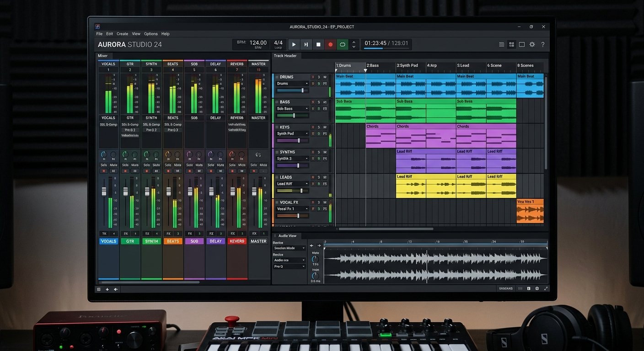The width and height of the screenshot is (644, 351).
Task: Start playback with the Play button
Action: coord(294,44)
